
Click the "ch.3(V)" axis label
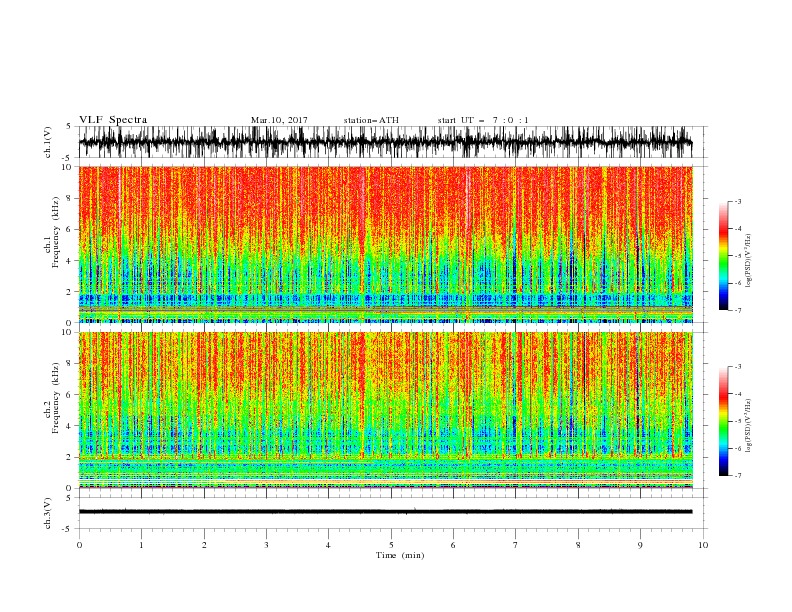point(48,513)
